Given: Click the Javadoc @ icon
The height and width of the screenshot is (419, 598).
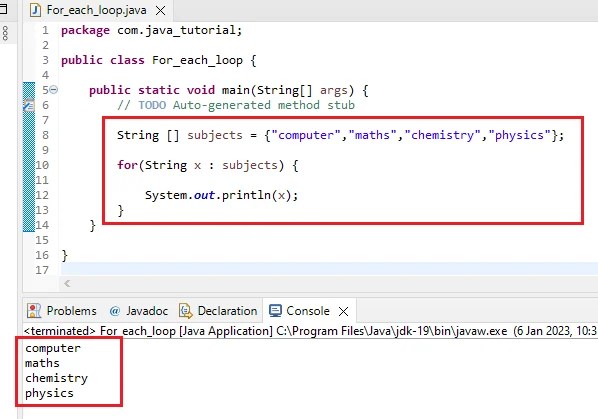Looking at the screenshot, I should [x=115, y=311].
